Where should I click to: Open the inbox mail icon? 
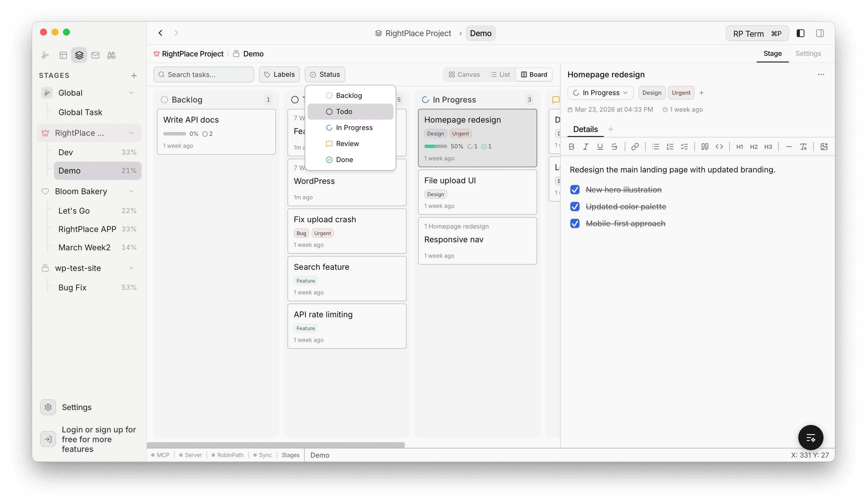click(95, 55)
